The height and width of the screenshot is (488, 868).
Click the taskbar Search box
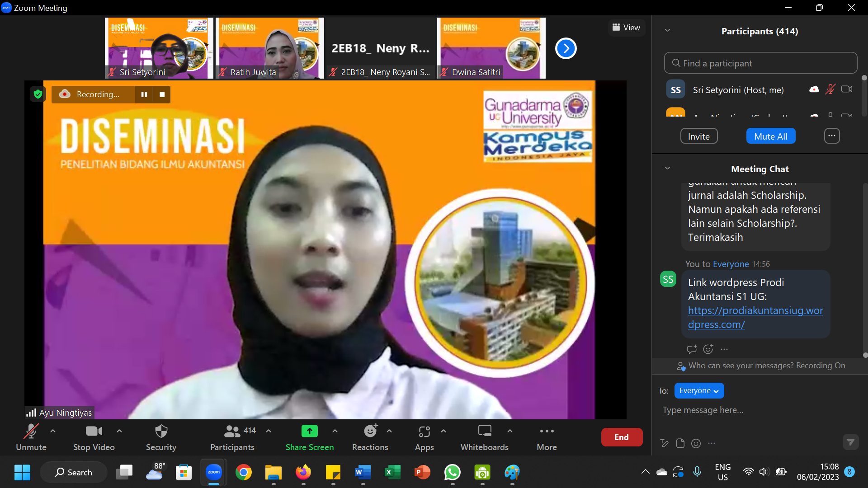[74, 472]
